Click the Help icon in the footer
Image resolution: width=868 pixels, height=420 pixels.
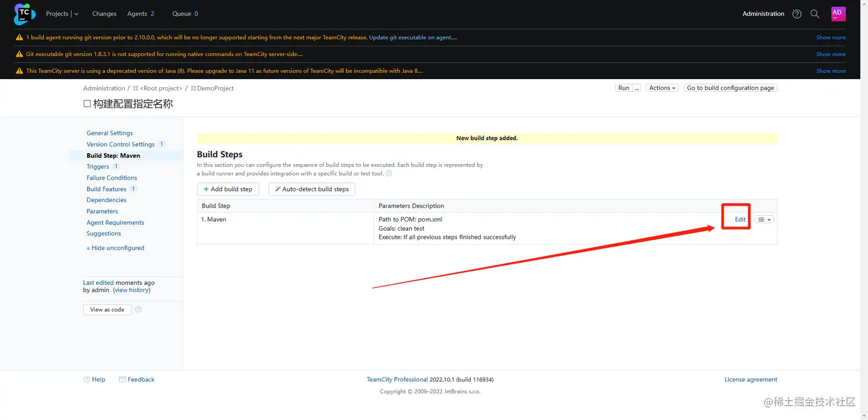[x=87, y=379]
